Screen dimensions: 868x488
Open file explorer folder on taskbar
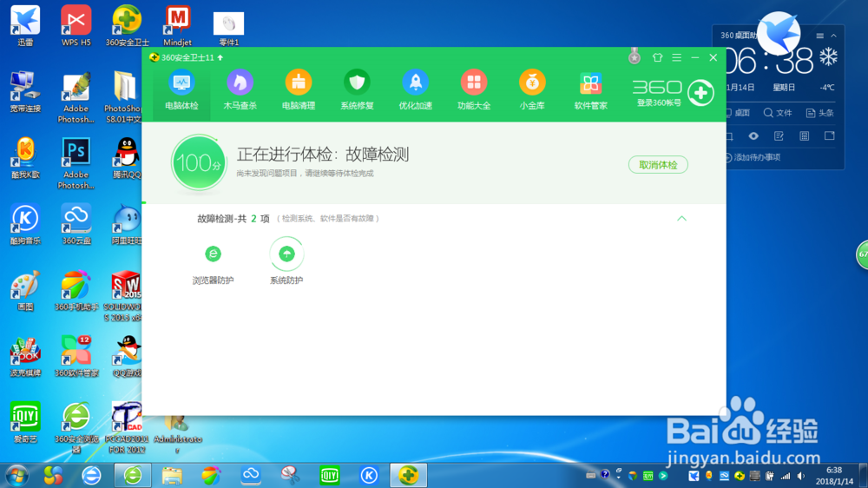coord(172,475)
